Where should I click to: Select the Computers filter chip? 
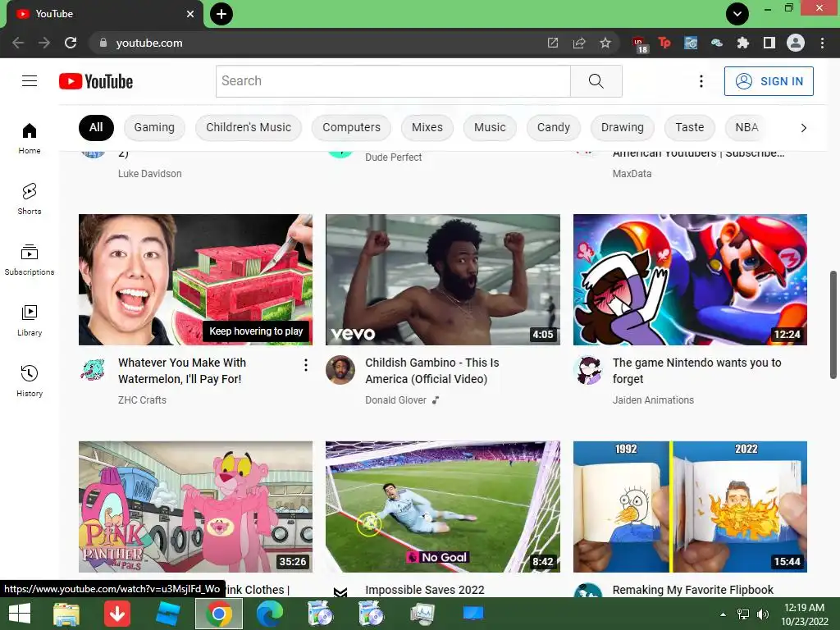click(x=351, y=127)
